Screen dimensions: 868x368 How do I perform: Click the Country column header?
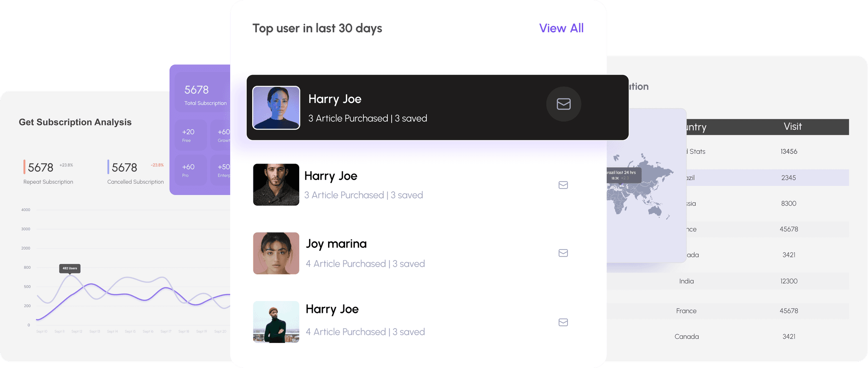(695, 127)
